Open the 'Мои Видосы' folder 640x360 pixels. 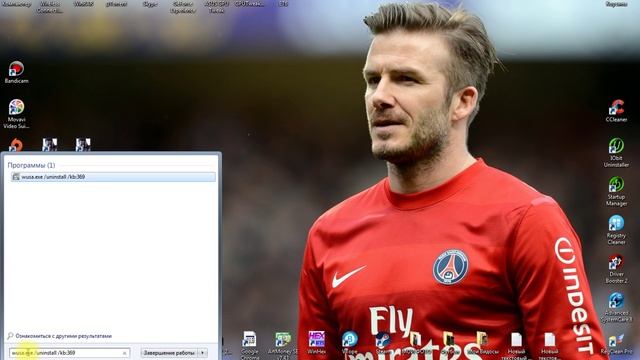pos(483,342)
